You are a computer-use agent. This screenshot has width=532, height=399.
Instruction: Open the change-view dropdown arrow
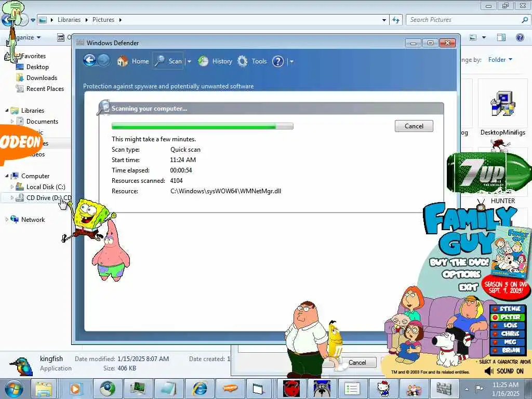[x=484, y=37]
